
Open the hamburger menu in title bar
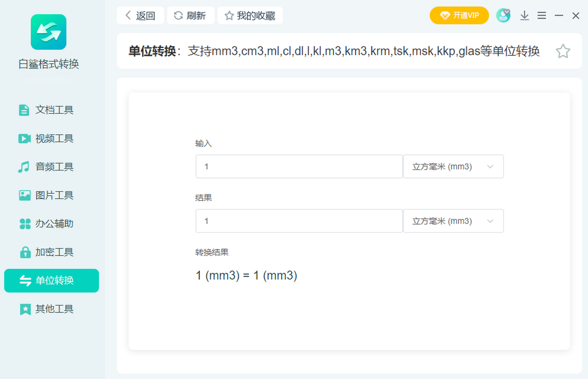[541, 16]
